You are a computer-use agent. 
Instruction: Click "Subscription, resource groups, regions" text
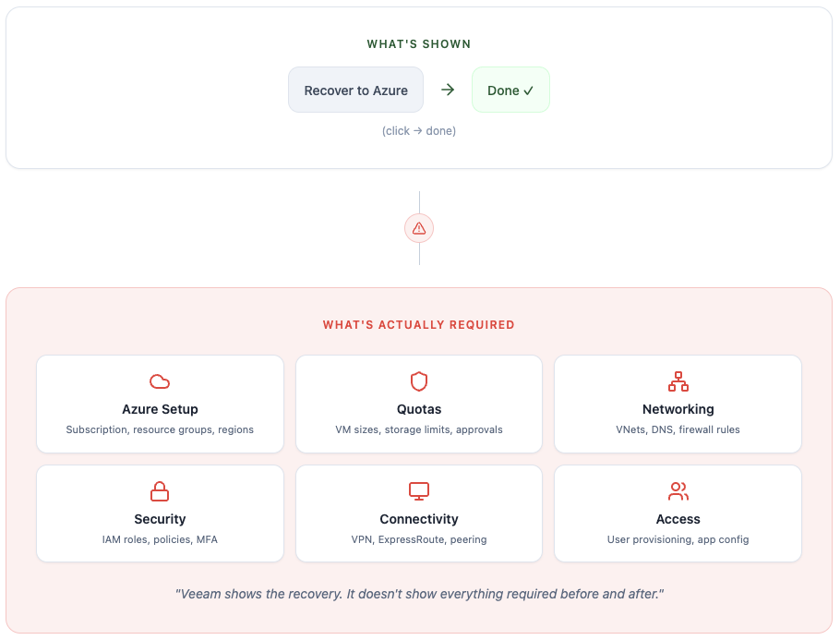[x=160, y=429]
